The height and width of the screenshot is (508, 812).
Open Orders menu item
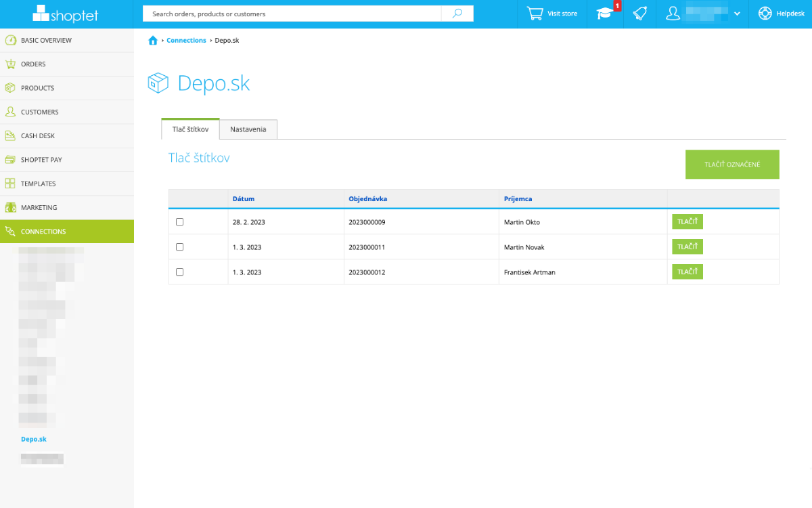click(x=67, y=64)
